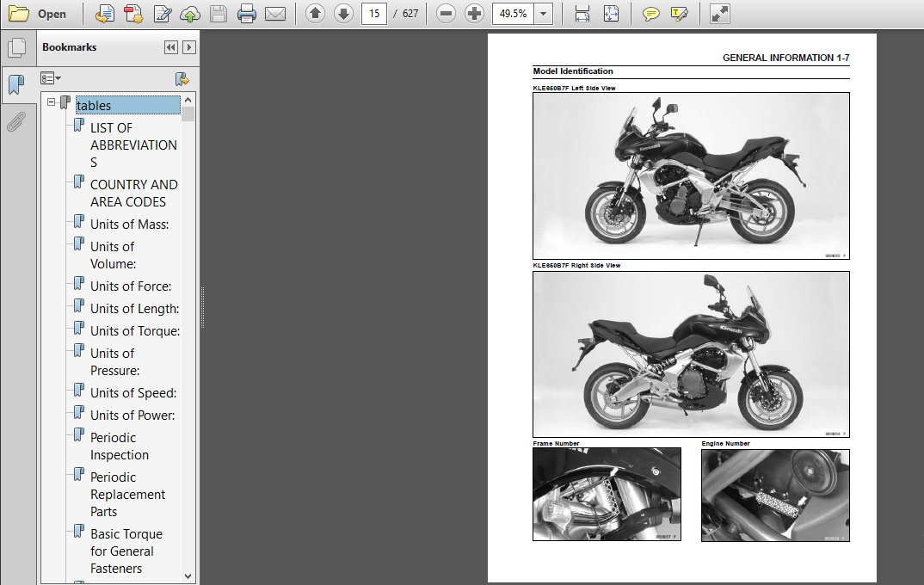Image resolution: width=924 pixels, height=585 pixels.
Task: Open Periodic Inspection bookmark
Action: pos(119,446)
